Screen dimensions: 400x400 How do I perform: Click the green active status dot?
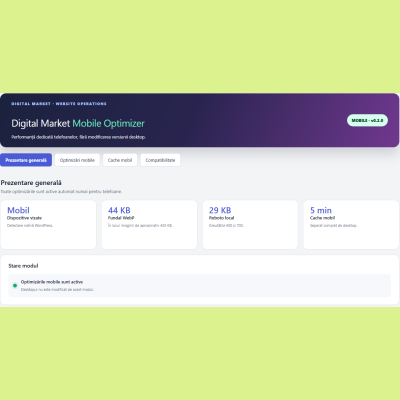coord(15,285)
